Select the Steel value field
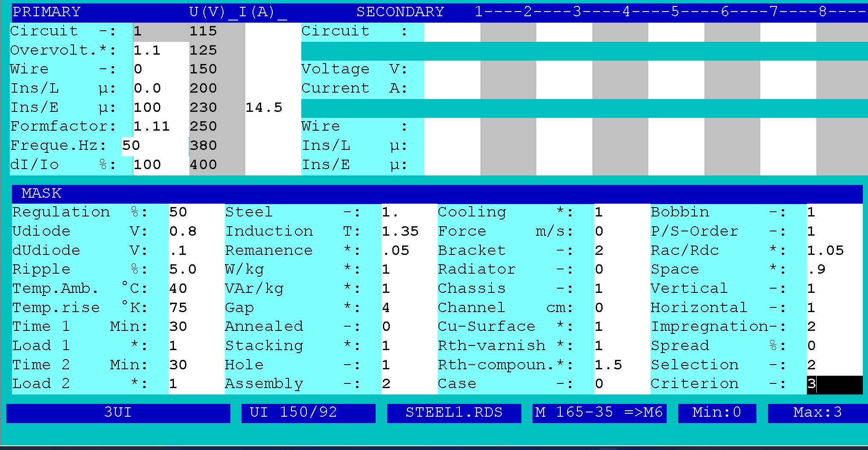Viewport: 868px width, 450px height. click(x=409, y=213)
